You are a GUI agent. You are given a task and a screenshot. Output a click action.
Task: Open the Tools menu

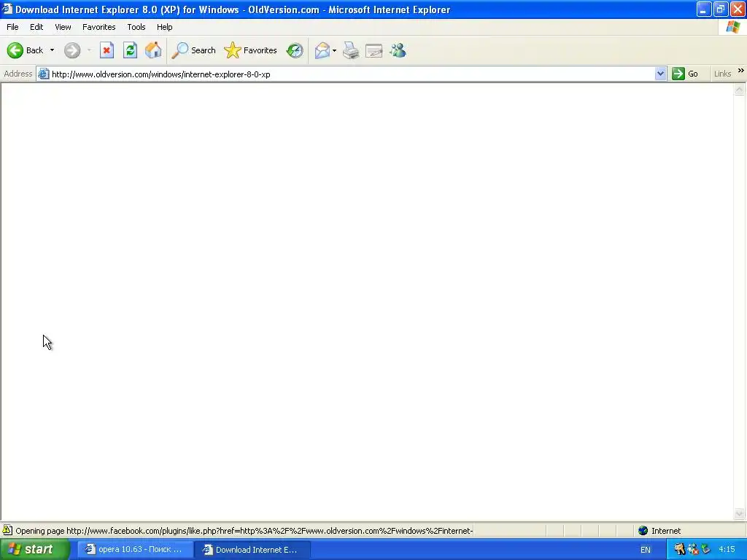[x=136, y=27]
